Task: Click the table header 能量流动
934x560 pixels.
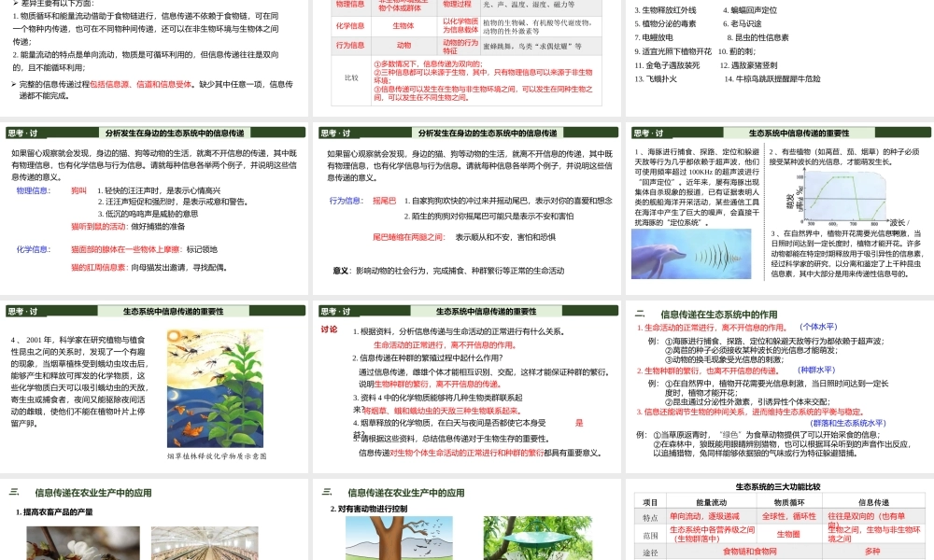Action: coord(711,502)
